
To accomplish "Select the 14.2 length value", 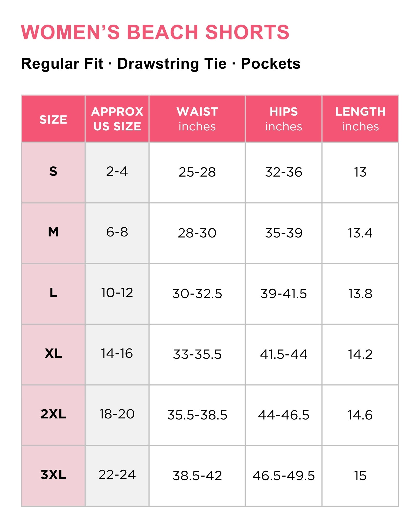I will coord(360,354).
